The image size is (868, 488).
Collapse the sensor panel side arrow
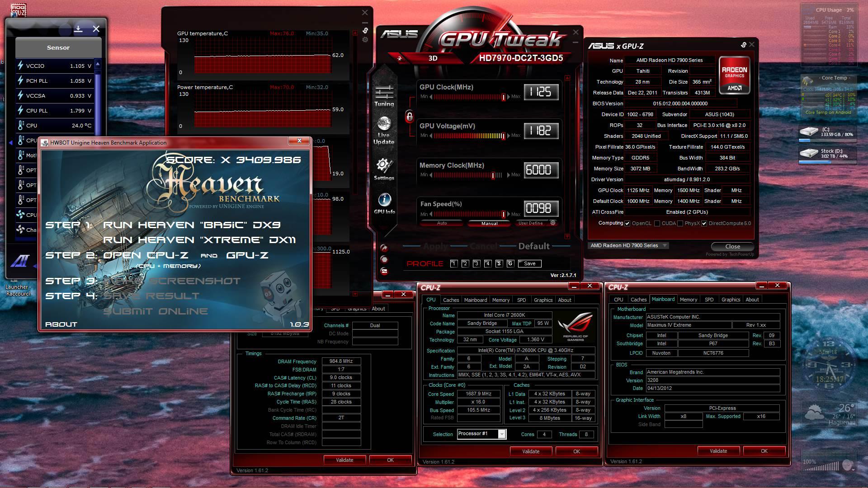pos(10,142)
